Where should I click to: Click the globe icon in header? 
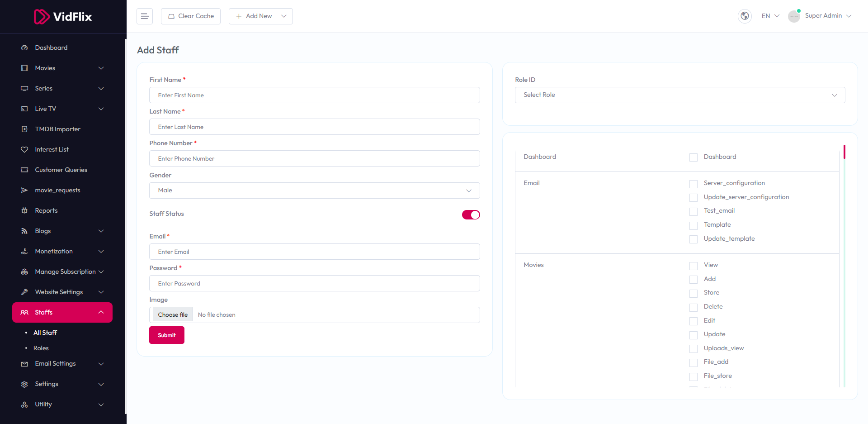click(745, 16)
